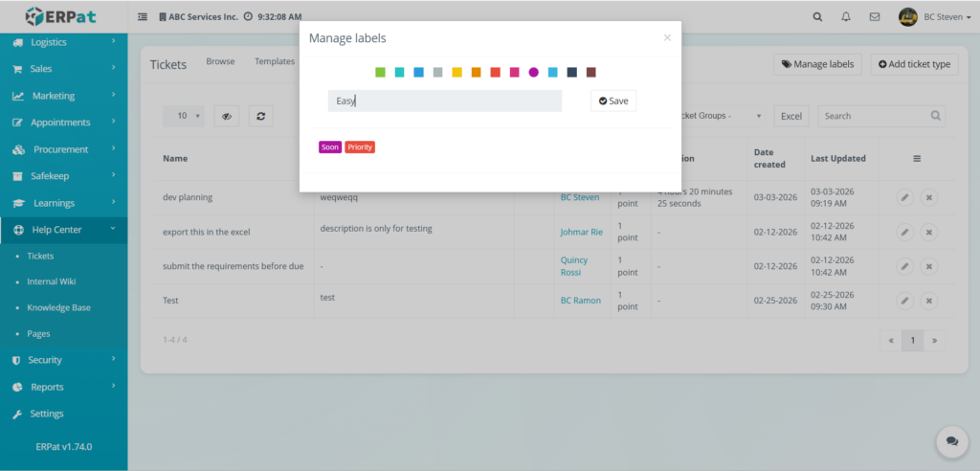Edit the dev planning ticket
The height and width of the screenshot is (471, 980).
coord(904,197)
